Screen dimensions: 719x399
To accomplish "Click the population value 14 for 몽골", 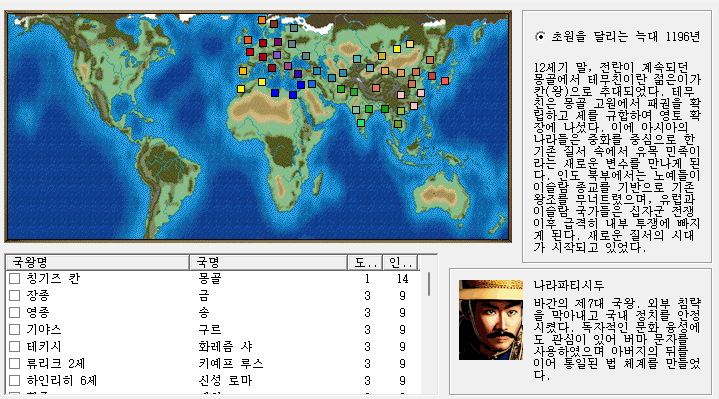I will [x=402, y=279].
